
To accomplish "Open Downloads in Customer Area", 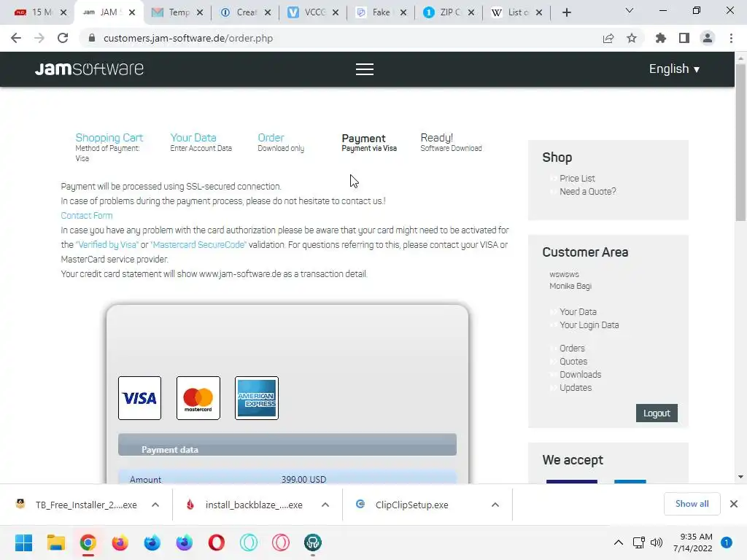I will 580,375.
